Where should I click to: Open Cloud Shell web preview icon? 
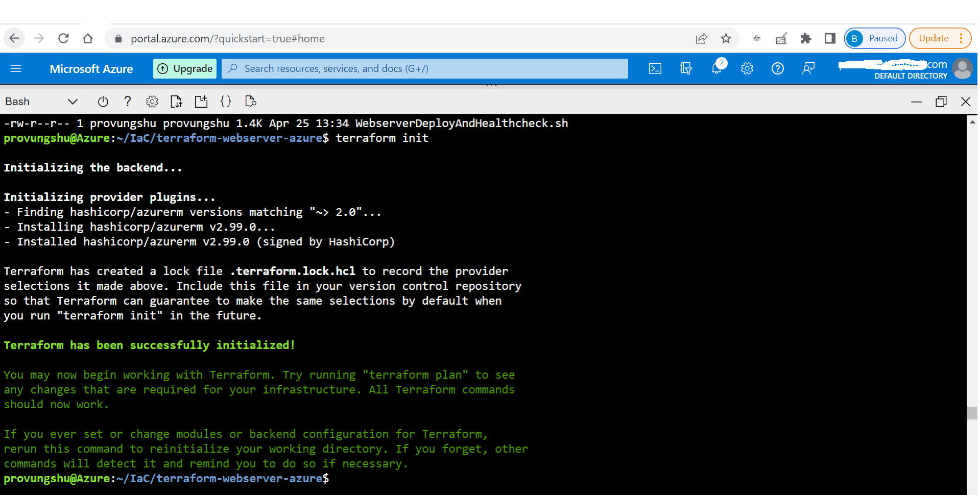250,101
